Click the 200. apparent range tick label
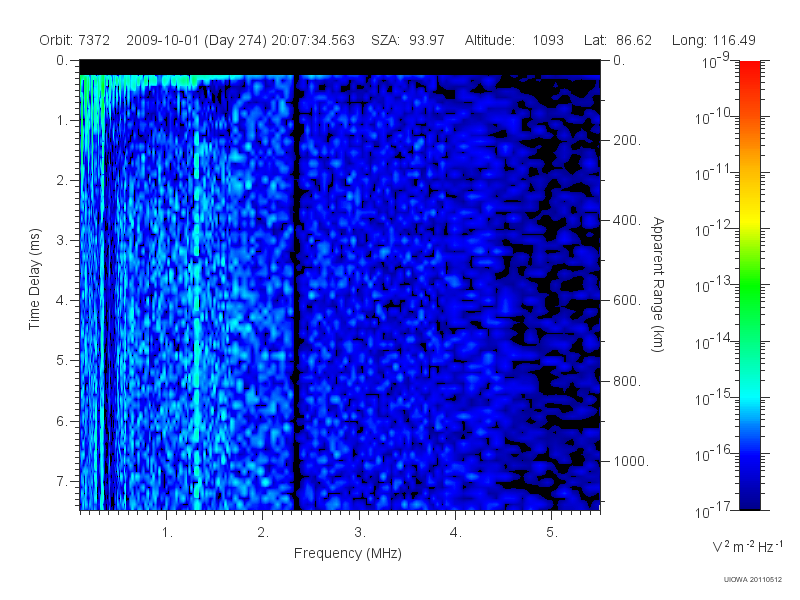Image resolution: width=800 pixels, height=600 pixels. (x=627, y=140)
